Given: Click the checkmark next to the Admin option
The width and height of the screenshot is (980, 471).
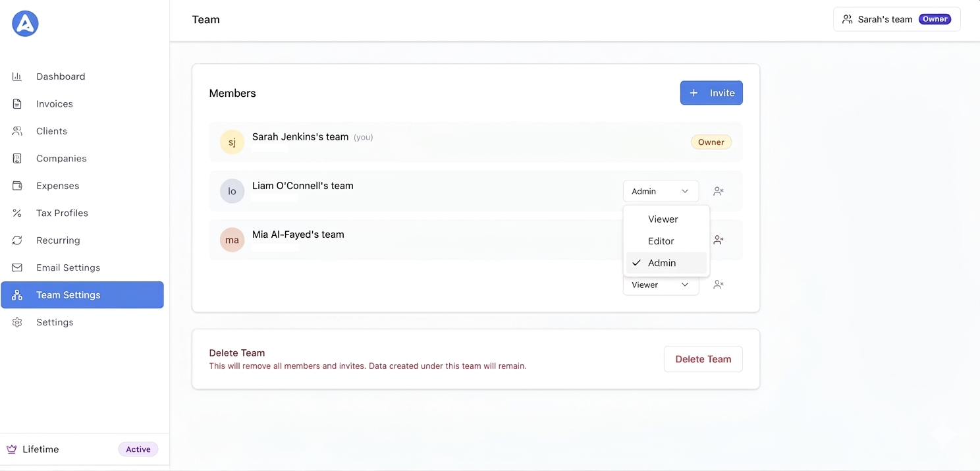Looking at the screenshot, I should click(x=636, y=263).
